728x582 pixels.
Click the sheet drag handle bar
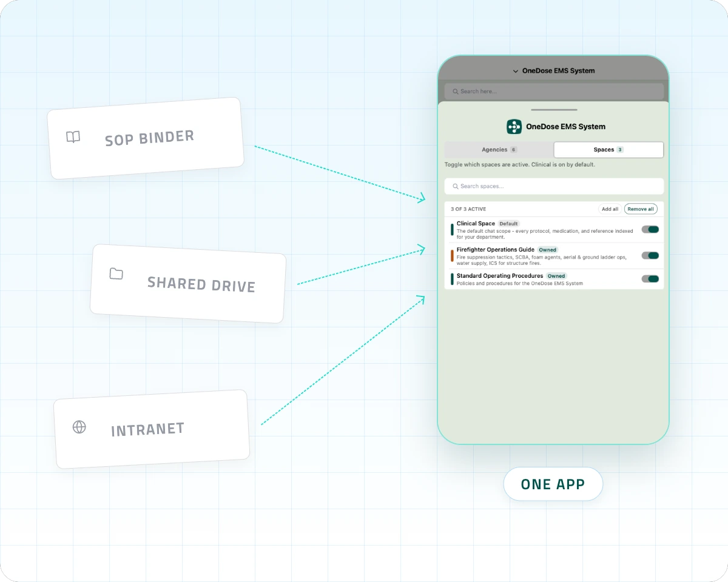554,110
